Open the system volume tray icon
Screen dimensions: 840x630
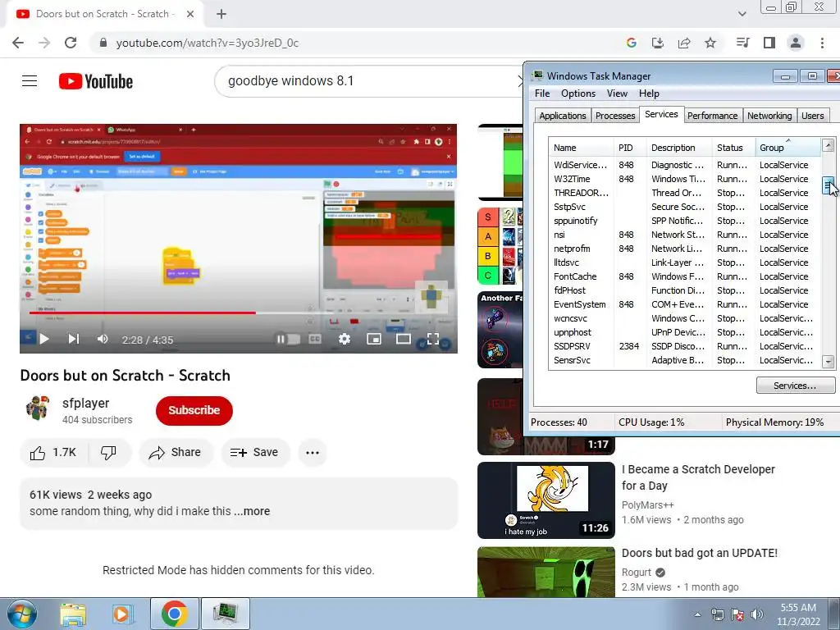pos(757,614)
